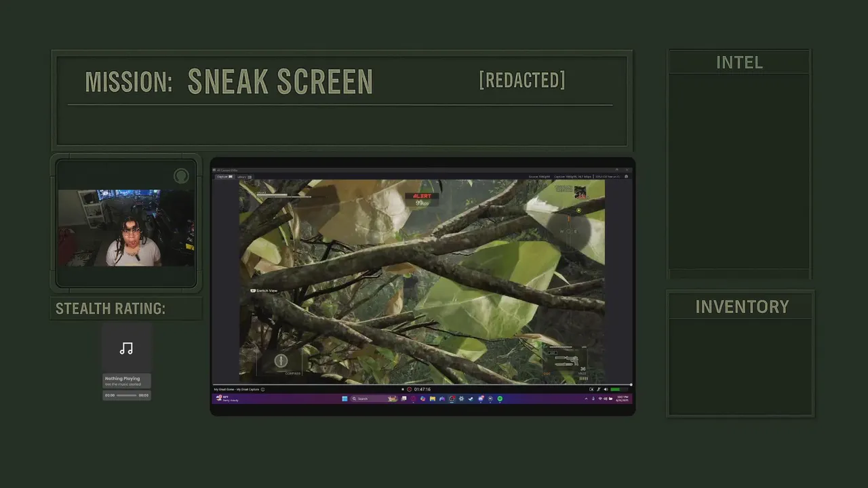Toggle the microphone icon in capture bar
This screenshot has width=868, height=488.
(598, 389)
